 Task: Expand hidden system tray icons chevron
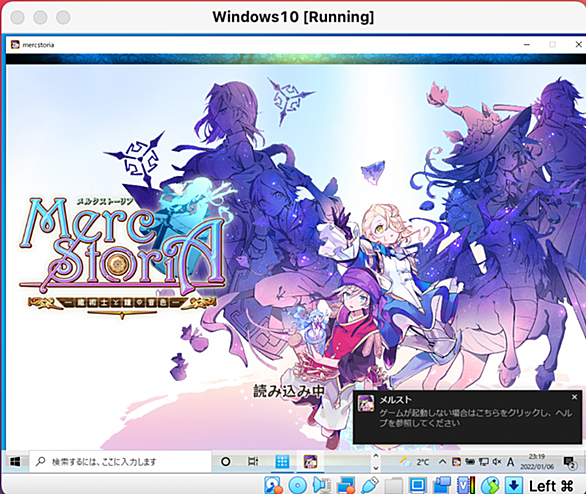pyautogui.click(x=442, y=462)
